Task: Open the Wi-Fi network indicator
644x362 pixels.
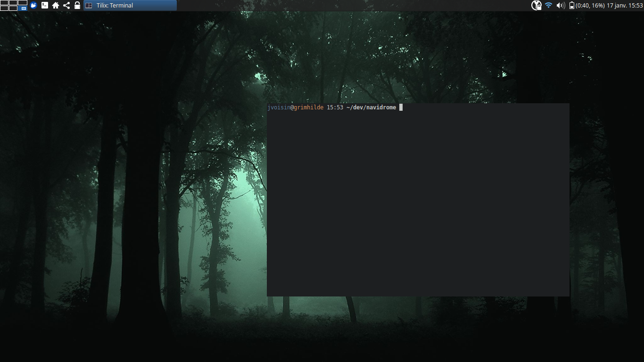Action: [548, 5]
